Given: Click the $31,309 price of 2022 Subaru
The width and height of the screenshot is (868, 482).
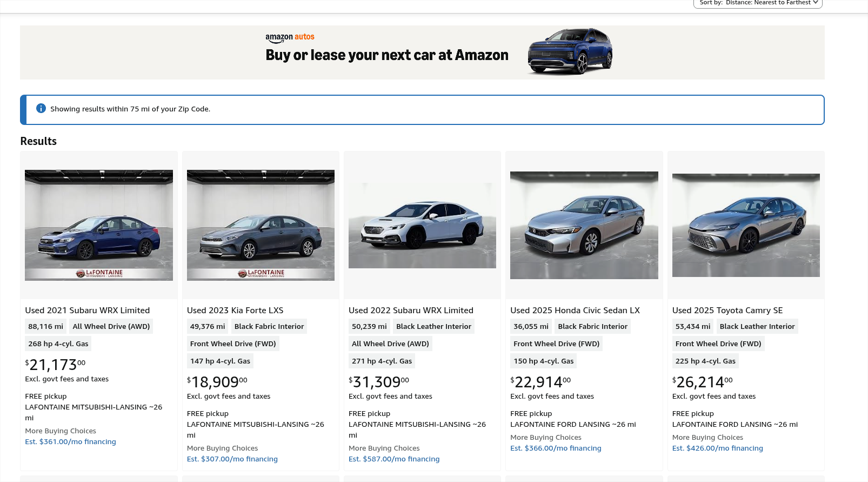Looking at the screenshot, I should pos(379,382).
